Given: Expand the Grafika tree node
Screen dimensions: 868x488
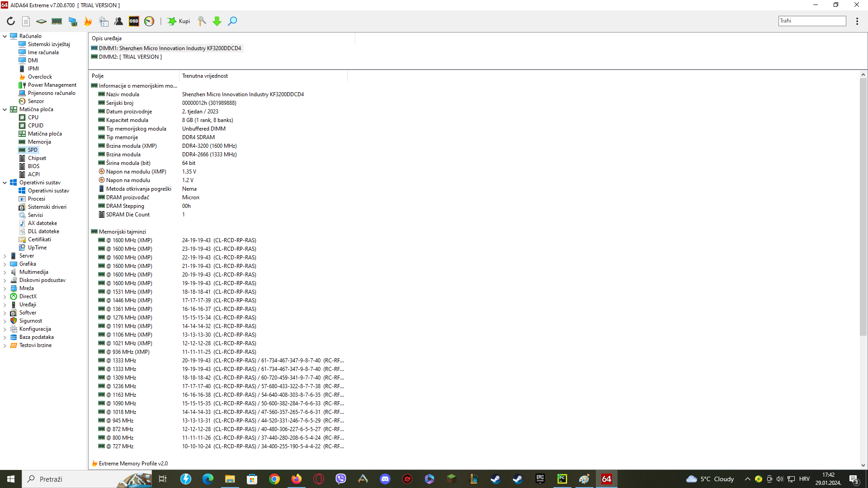Looking at the screenshot, I should coord(5,264).
